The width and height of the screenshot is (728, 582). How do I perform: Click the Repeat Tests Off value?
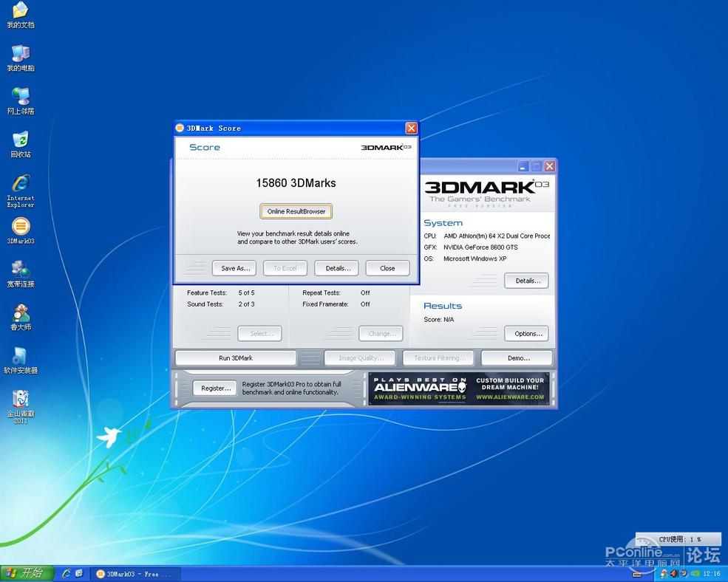(365, 293)
